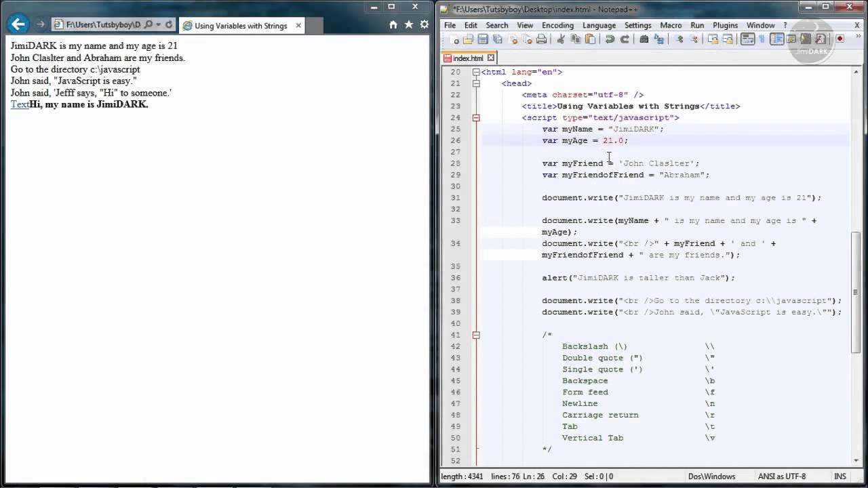Image resolution: width=868 pixels, height=488 pixels.
Task: Click Dos\Windows in the status bar
Action: tap(711, 476)
